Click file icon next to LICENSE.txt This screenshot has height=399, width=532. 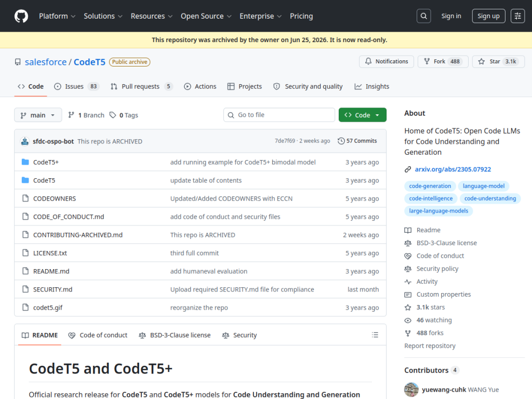(25, 253)
